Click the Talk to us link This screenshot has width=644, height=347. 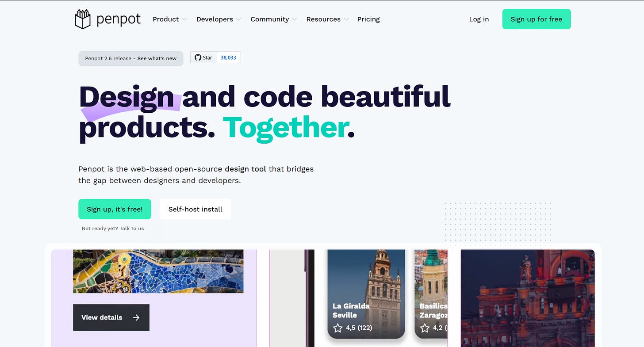[132, 229]
